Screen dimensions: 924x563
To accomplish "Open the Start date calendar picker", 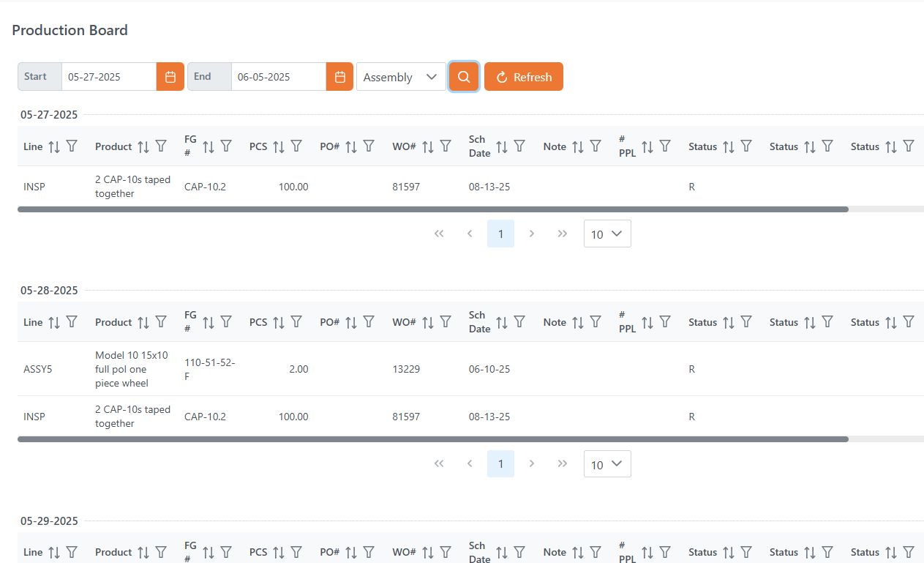I will 170,77.
